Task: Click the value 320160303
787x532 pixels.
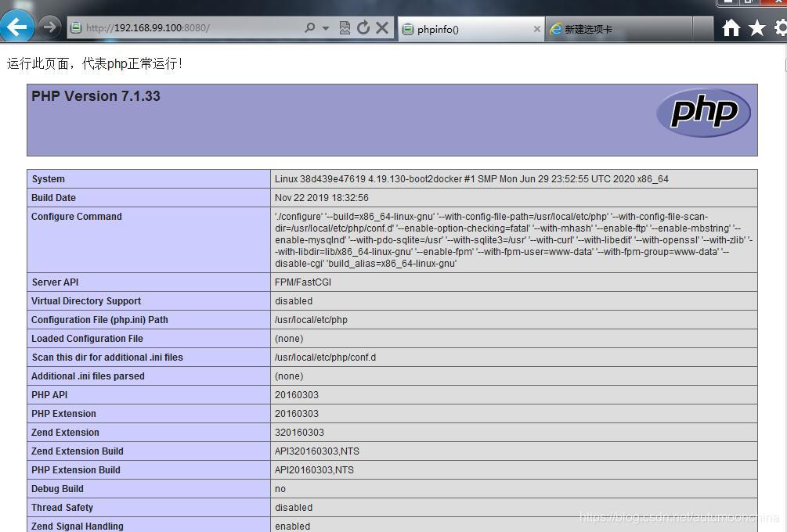Action: 299,432
